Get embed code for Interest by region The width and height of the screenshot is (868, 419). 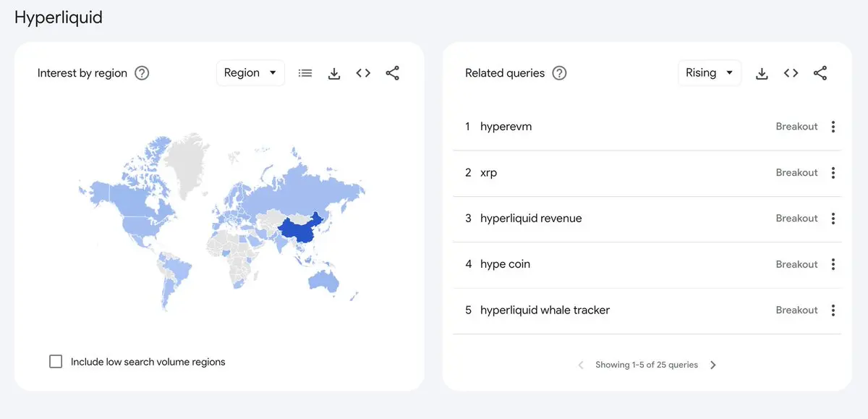point(363,73)
